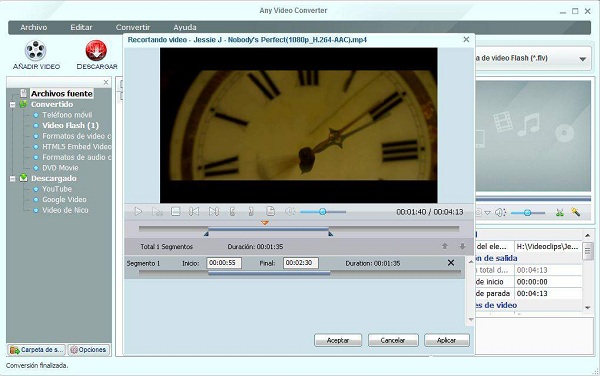Jump to the previous frame marker
The height and width of the screenshot is (376, 600).
pos(194,212)
